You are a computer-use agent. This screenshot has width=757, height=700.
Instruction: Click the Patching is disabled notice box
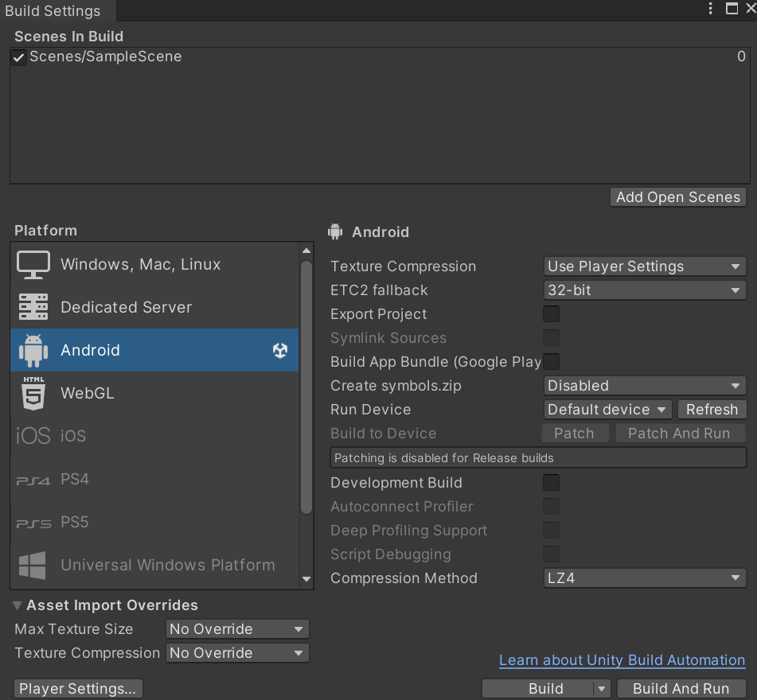(538, 458)
